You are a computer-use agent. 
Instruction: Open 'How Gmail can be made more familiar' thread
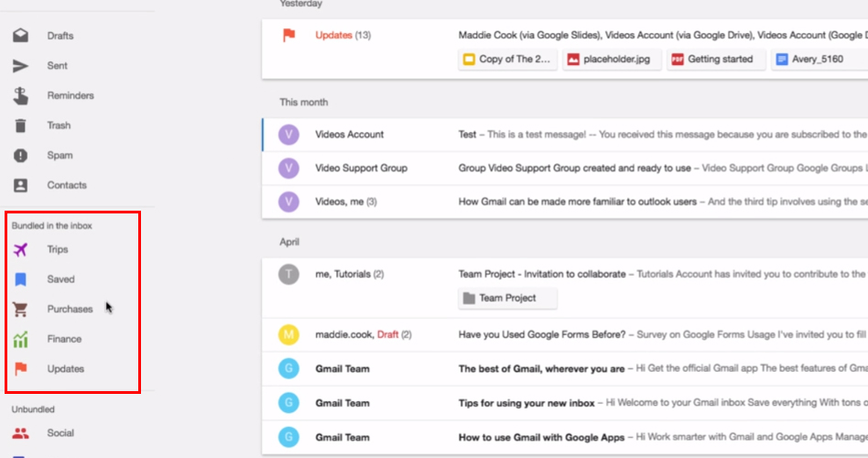coord(565,202)
